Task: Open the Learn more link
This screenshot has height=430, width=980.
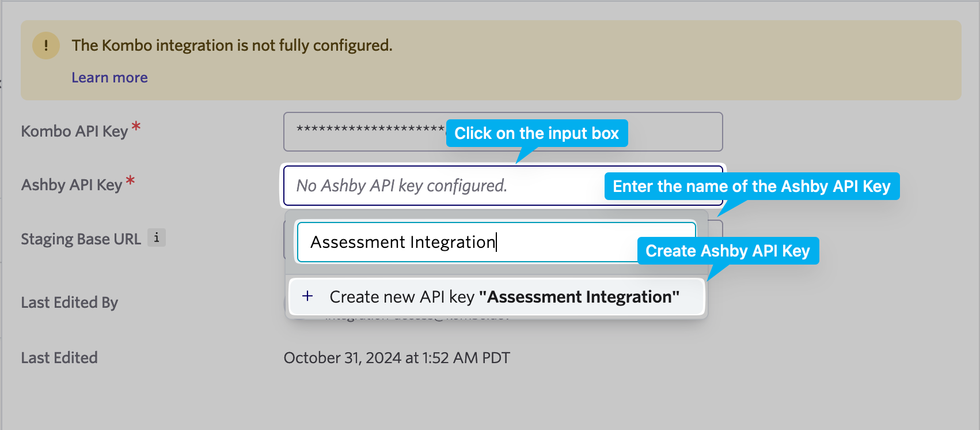Action: (x=109, y=78)
